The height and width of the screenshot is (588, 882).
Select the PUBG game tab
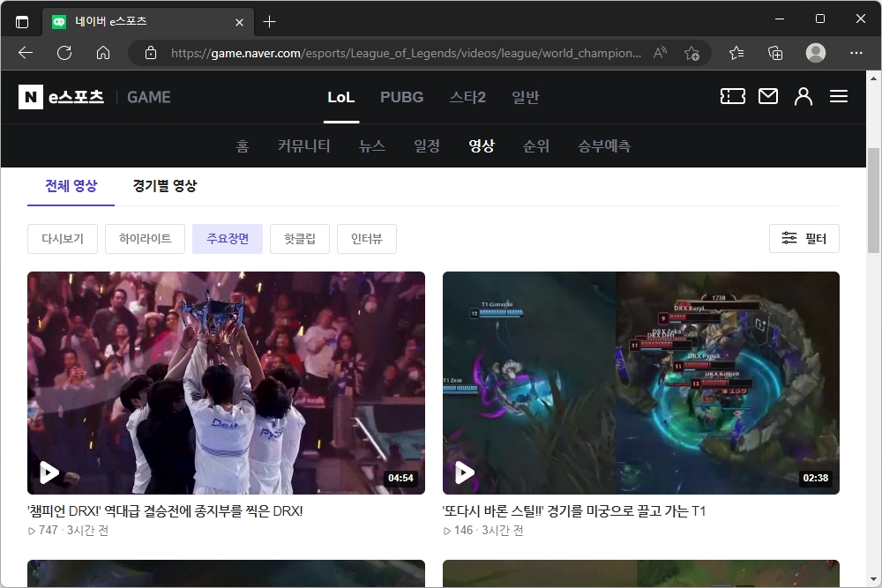click(401, 97)
